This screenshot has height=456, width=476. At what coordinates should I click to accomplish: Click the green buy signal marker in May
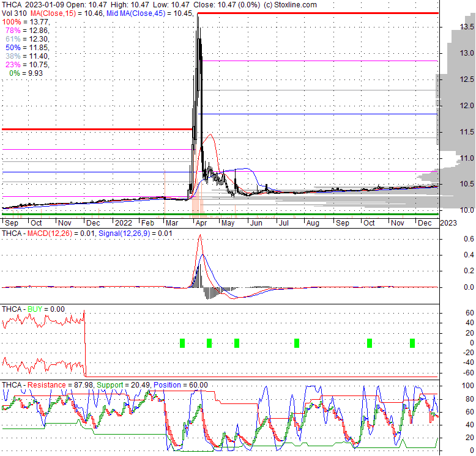point(237,343)
